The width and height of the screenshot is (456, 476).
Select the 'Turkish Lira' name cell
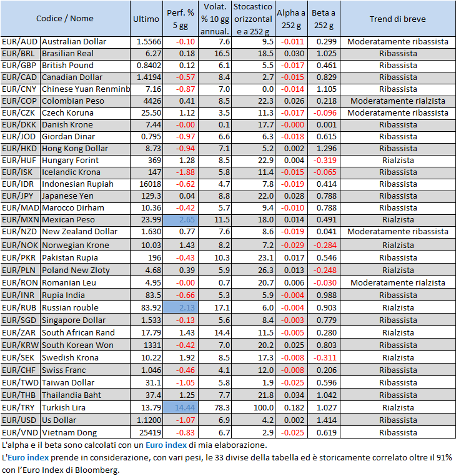(86, 407)
